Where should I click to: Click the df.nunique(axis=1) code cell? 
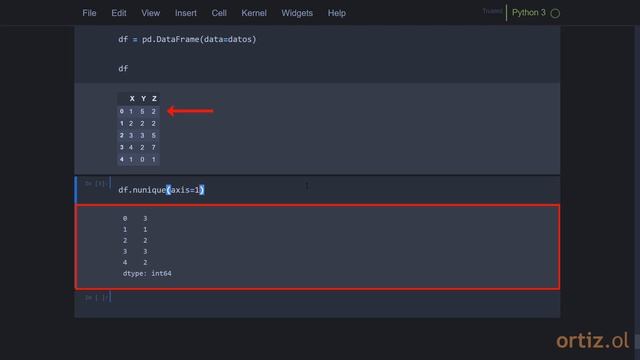tap(317, 190)
